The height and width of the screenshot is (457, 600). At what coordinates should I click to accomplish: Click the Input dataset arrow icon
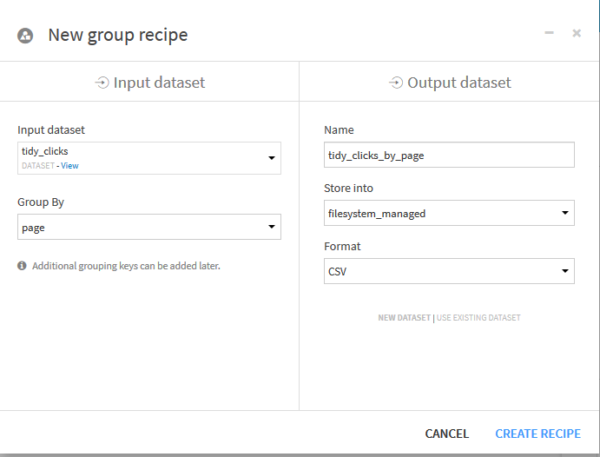pyautogui.click(x=102, y=82)
